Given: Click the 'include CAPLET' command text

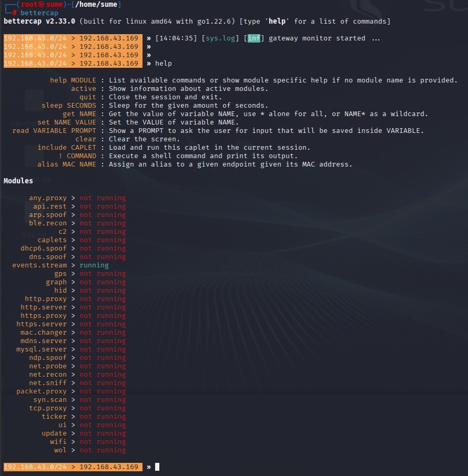Looking at the screenshot, I should [x=67, y=148].
